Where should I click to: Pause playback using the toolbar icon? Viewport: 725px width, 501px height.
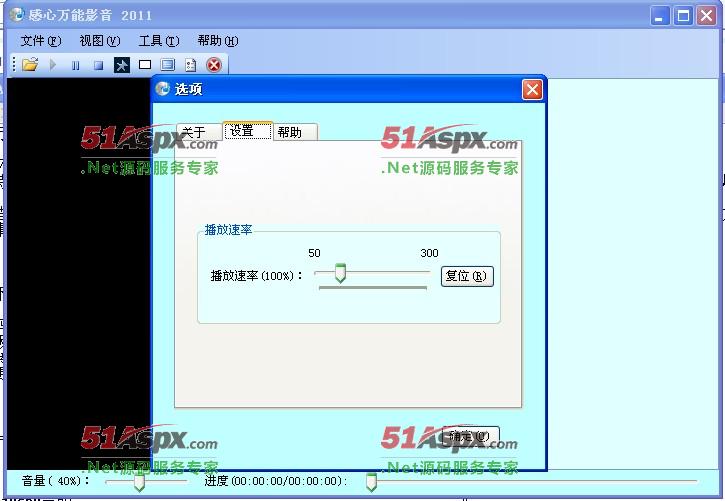pyautogui.click(x=75, y=65)
